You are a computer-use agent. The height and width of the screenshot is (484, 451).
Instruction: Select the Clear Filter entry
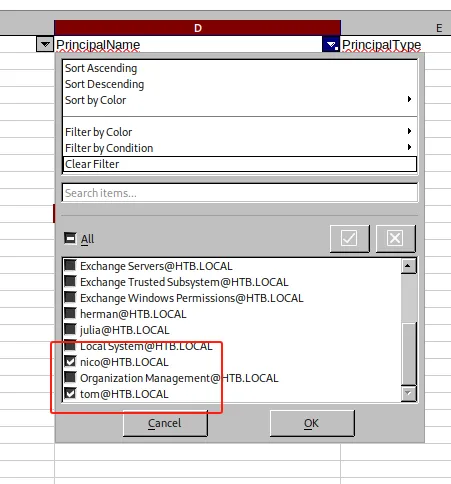tap(240, 164)
